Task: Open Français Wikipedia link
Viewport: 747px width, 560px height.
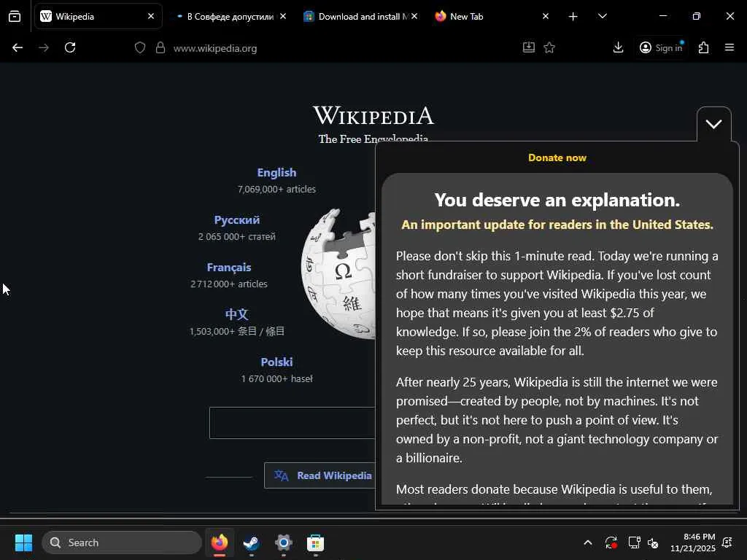Action: pos(228,267)
